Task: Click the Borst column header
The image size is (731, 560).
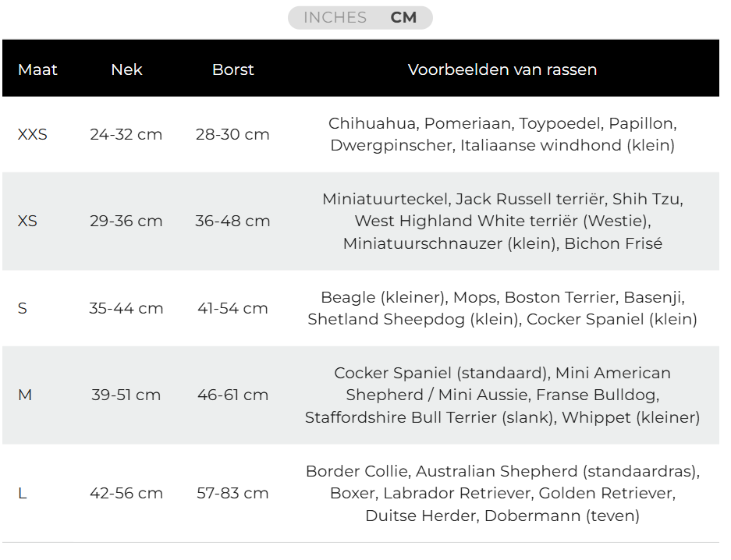Action: pos(232,69)
